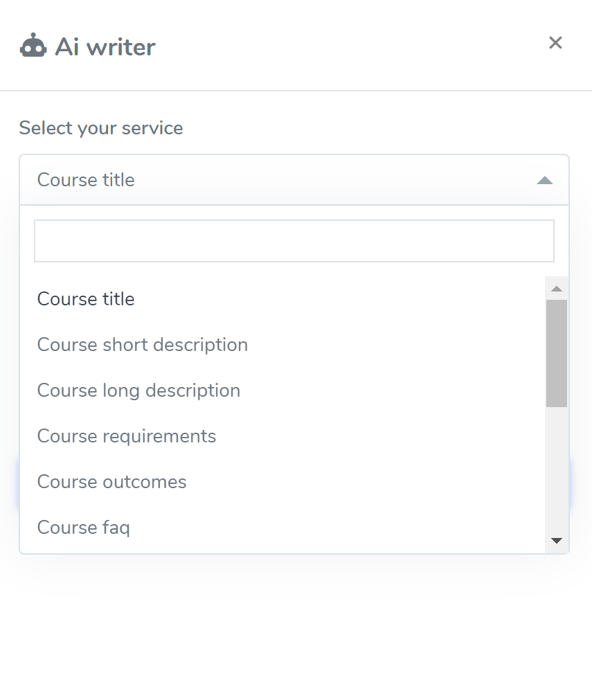Click the scrollbar track below the thumb
The height and width of the screenshot is (700, 592).
pos(557,471)
